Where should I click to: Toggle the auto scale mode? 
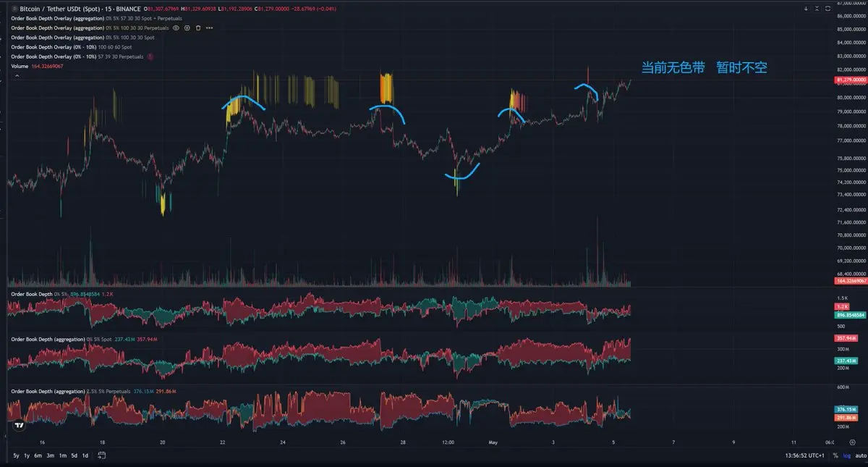click(x=860, y=455)
